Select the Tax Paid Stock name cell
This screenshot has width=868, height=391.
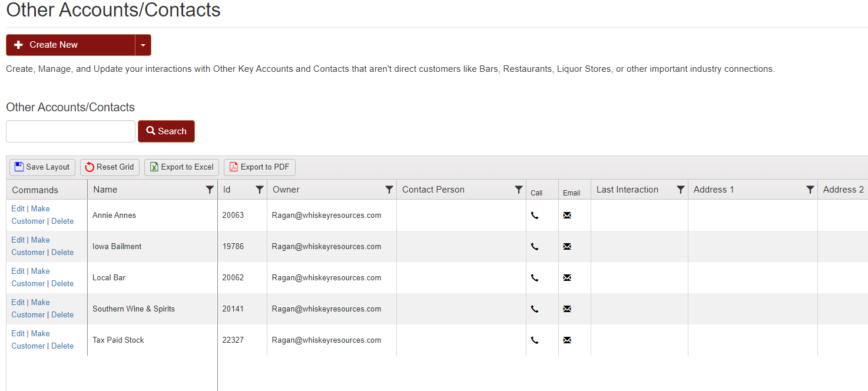tap(153, 340)
